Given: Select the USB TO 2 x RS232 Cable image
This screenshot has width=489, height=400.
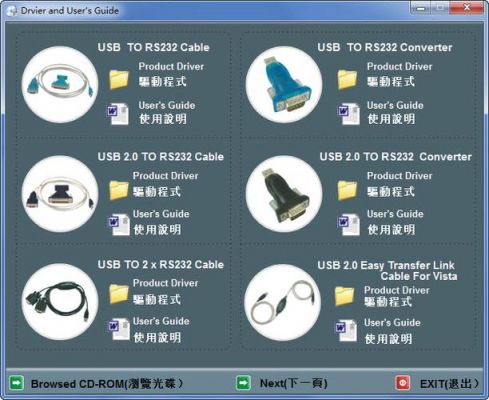Looking at the screenshot, I should [60, 302].
